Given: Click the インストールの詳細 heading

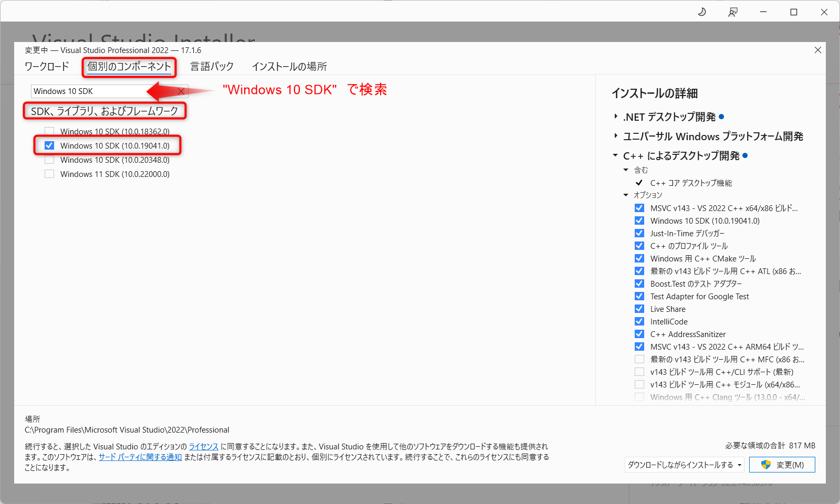Looking at the screenshot, I should pyautogui.click(x=655, y=93).
